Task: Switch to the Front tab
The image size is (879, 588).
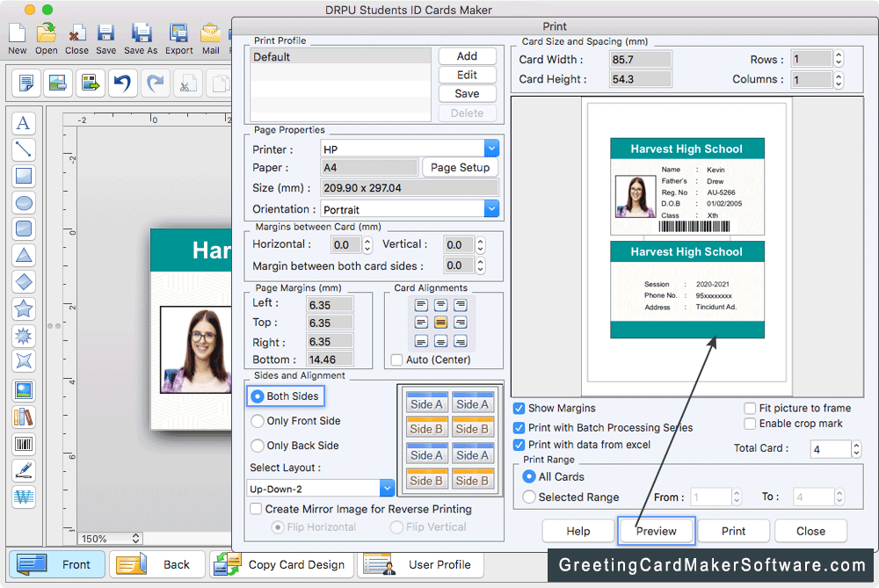Action: pos(56,564)
